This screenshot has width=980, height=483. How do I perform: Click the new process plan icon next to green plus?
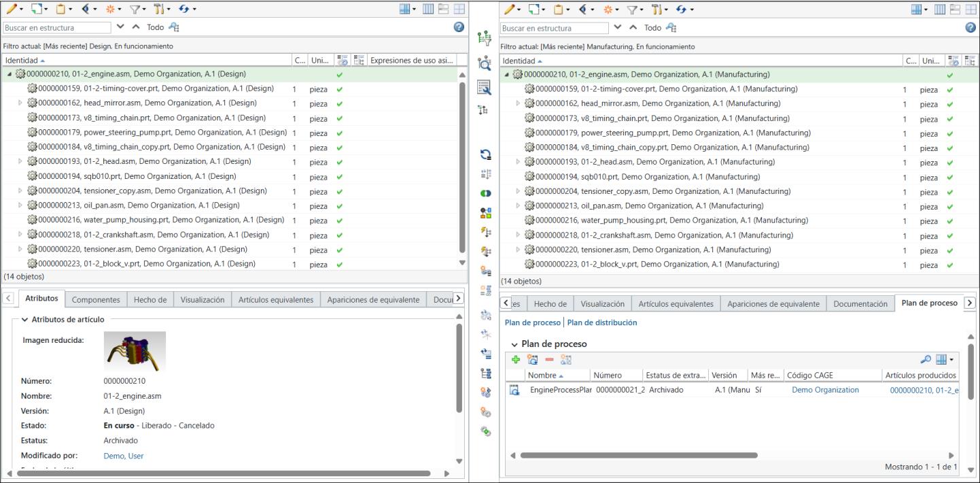(531, 359)
